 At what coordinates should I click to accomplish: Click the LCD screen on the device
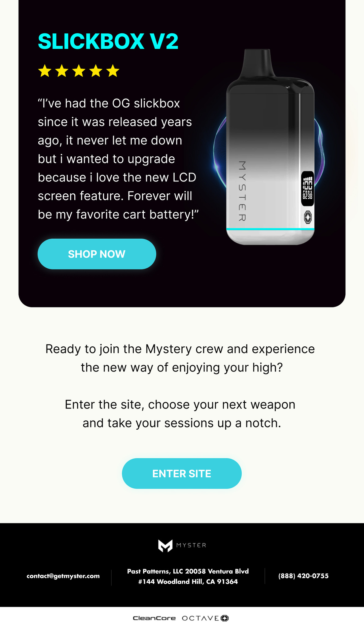pyautogui.click(x=307, y=188)
